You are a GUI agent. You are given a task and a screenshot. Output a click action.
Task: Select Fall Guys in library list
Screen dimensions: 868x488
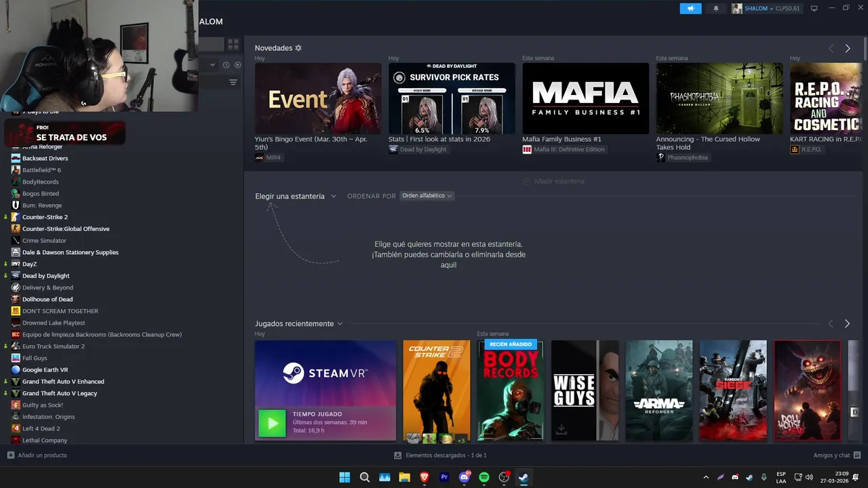[x=35, y=358]
